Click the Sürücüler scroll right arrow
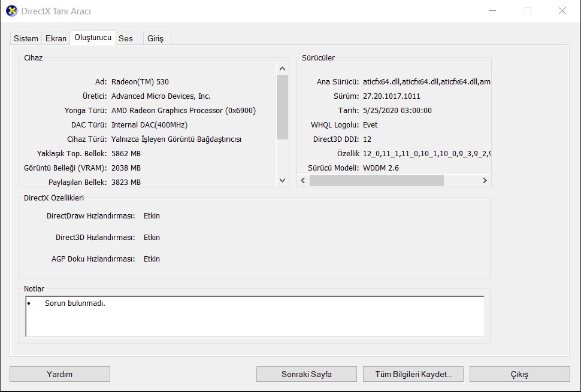This screenshot has width=581, height=392. 485,180
